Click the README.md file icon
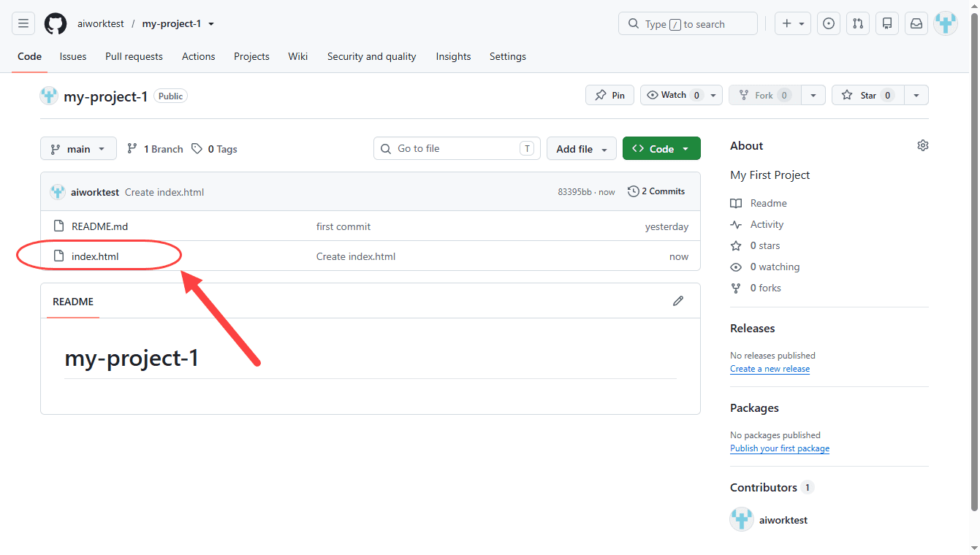The height and width of the screenshot is (555, 980). (x=59, y=226)
